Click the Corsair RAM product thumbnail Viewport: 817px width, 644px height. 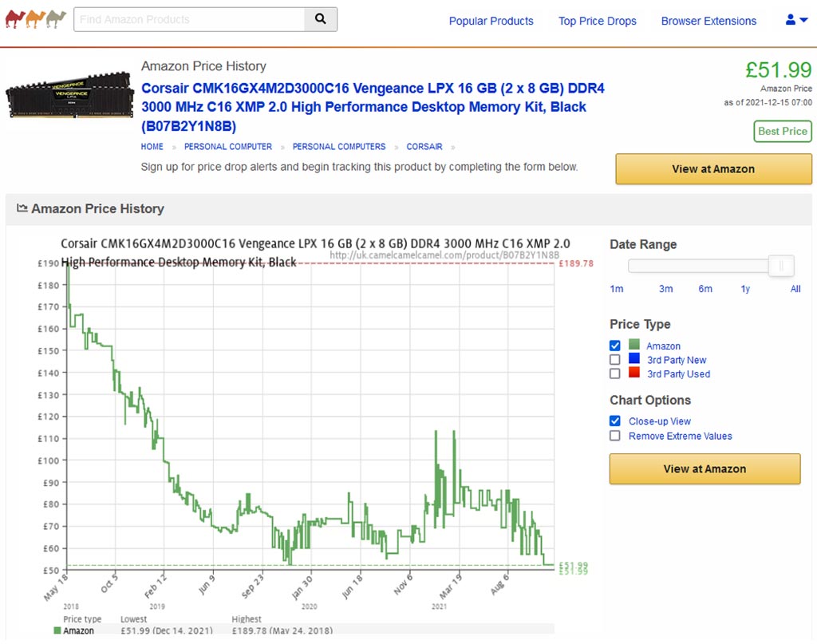tap(70, 95)
